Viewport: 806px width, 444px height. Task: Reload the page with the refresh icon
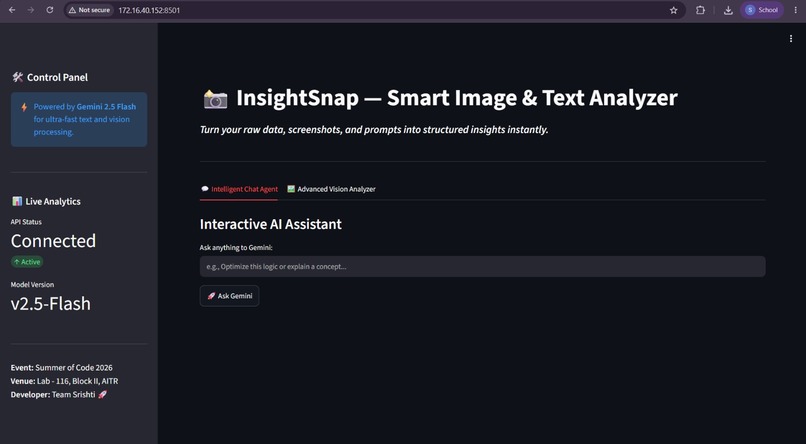[50, 10]
